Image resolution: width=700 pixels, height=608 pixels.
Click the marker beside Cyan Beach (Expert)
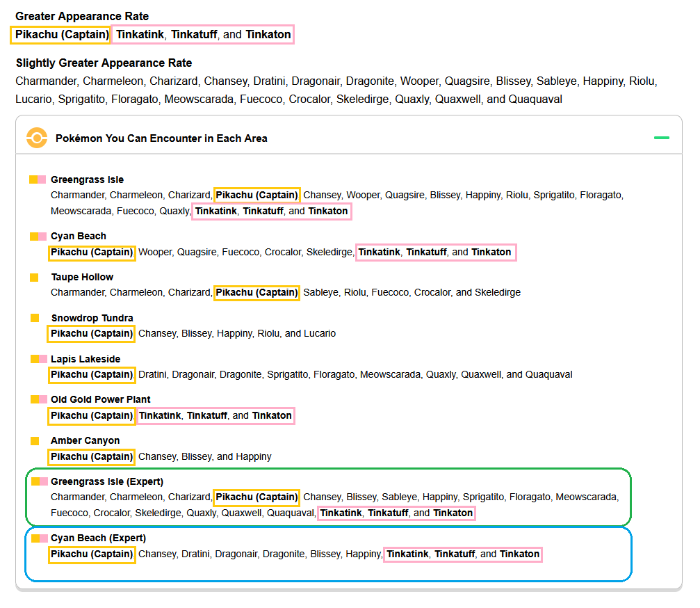coord(40,538)
